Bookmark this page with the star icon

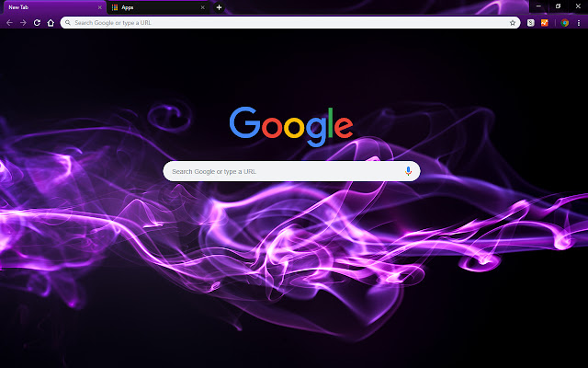click(513, 23)
